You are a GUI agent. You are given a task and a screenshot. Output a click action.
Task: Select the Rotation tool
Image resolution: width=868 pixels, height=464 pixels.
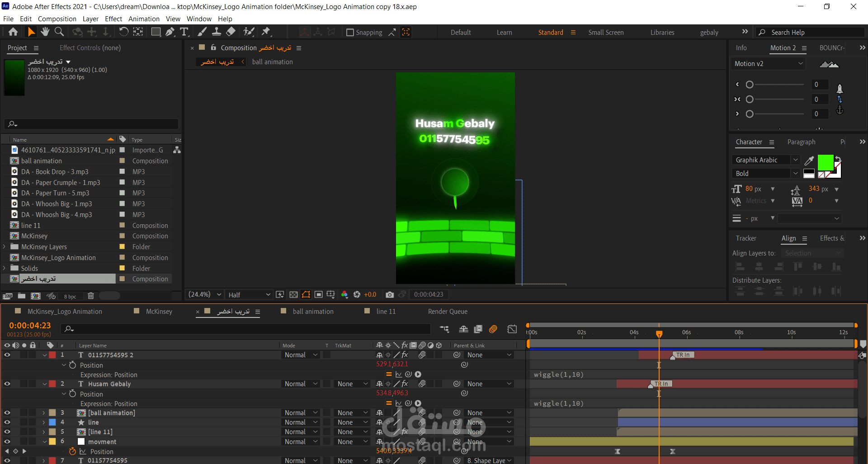pyautogui.click(x=123, y=32)
